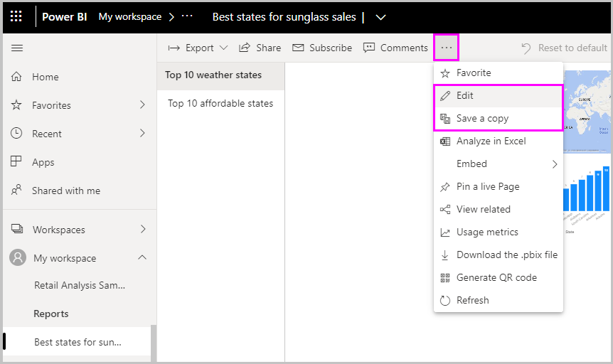This screenshot has height=364, width=613.
Task: Click the Favorite star icon in menu
Action: [x=445, y=73]
